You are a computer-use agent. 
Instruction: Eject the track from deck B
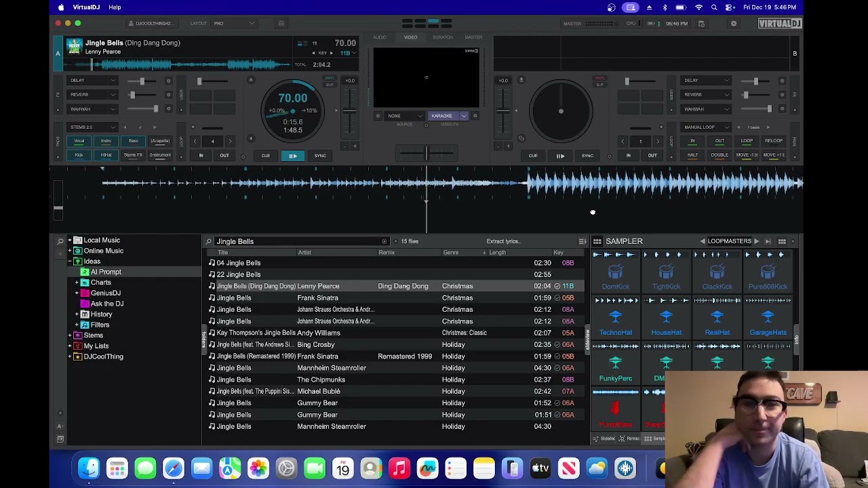click(x=521, y=80)
